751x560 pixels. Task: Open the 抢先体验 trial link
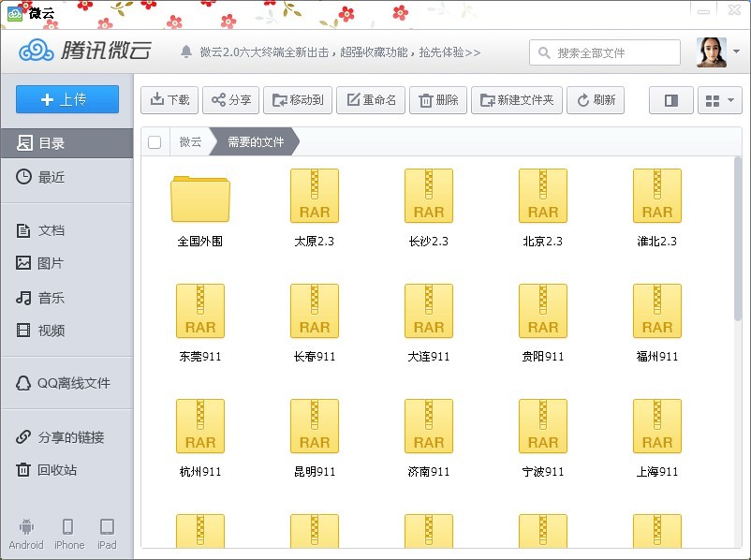(449, 52)
